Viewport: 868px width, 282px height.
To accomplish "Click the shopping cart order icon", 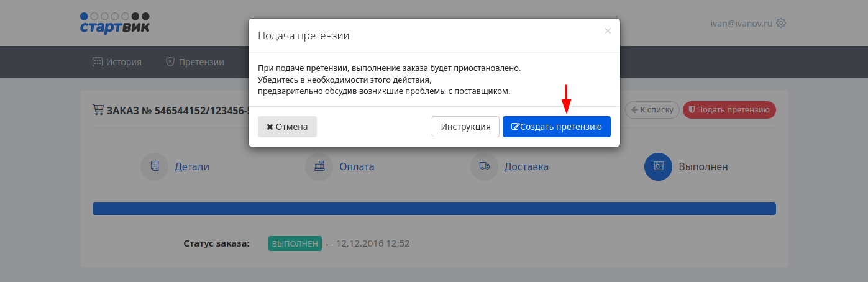I will (98, 110).
